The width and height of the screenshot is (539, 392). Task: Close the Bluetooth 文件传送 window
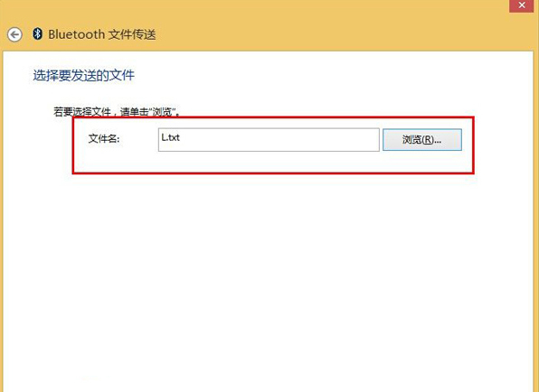coord(522,5)
